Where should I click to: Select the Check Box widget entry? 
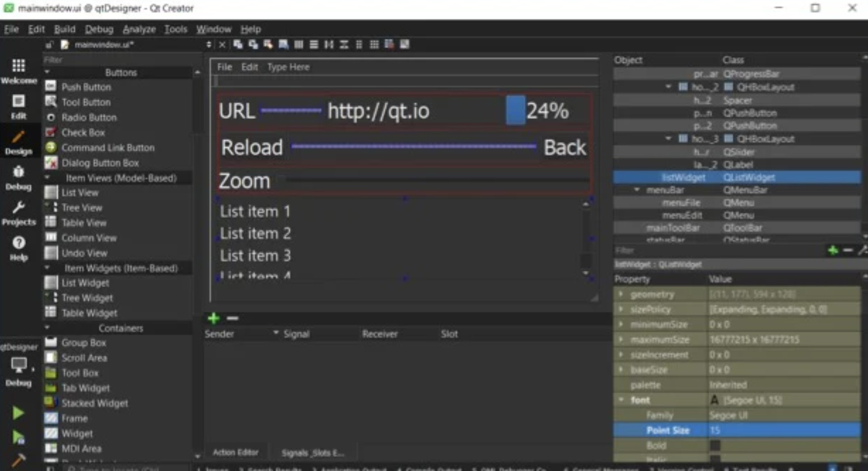point(83,133)
